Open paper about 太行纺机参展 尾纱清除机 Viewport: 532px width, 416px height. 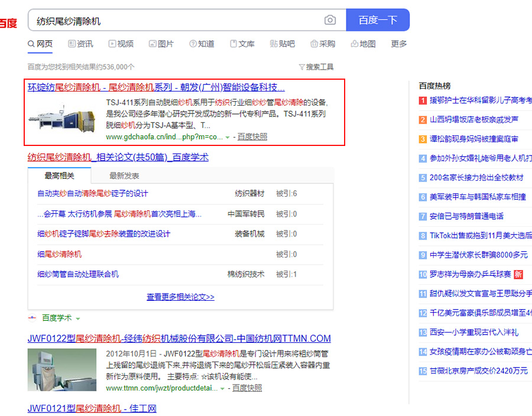pyautogui.click(x=119, y=214)
